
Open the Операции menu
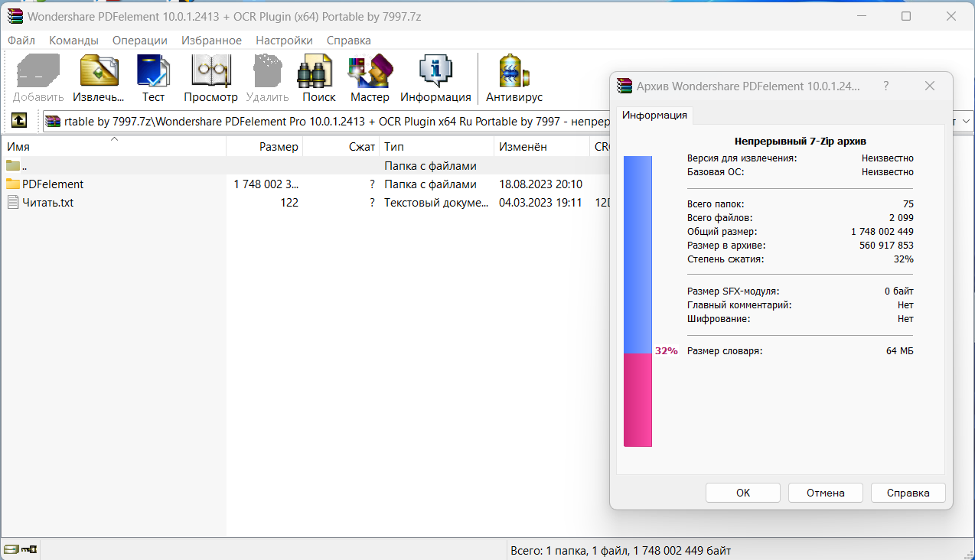[139, 40]
